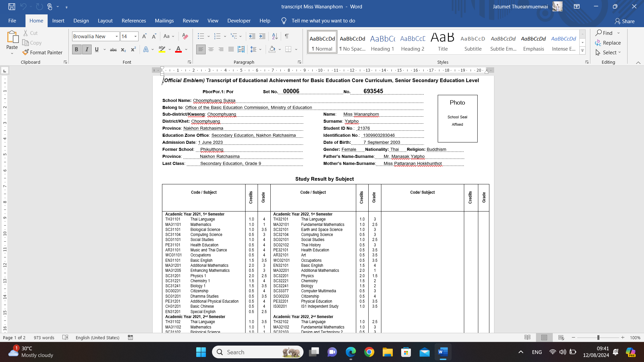Screen dimensions: 644x362
Task: Open Font dialog launcher
Action: pyautogui.click(x=190, y=62)
